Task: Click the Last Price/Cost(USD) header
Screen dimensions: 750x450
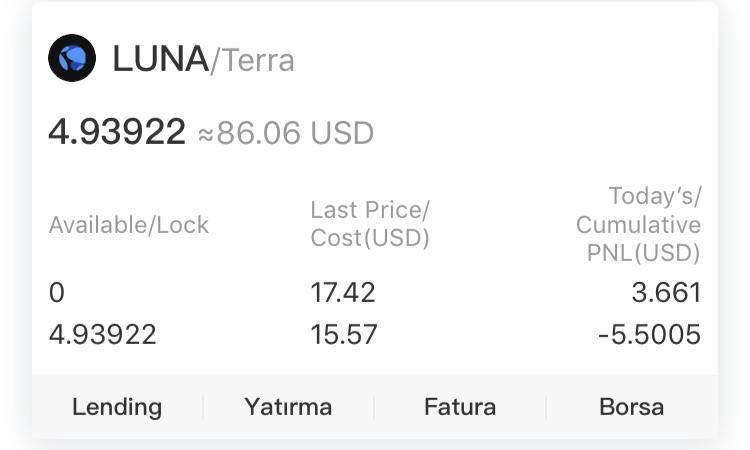Action: [x=370, y=224]
